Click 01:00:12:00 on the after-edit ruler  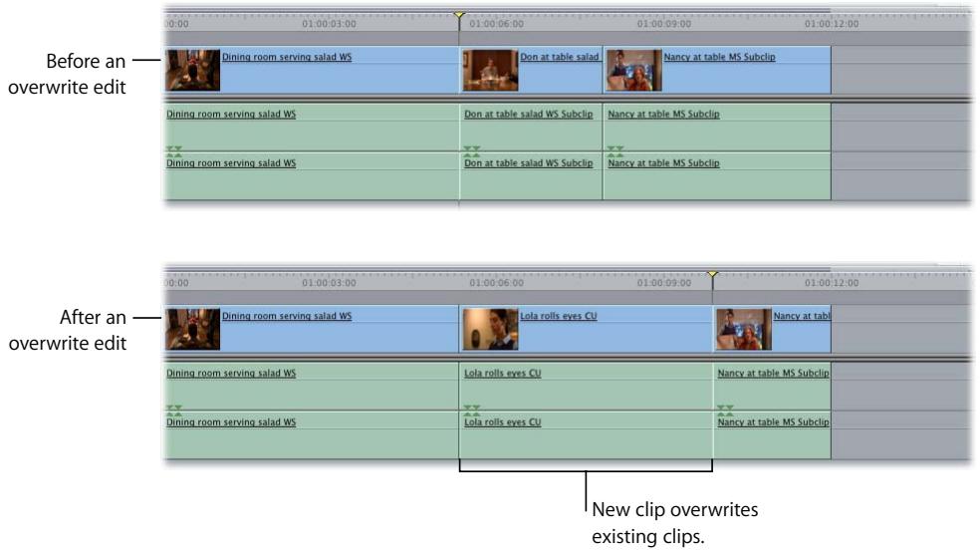(x=832, y=283)
